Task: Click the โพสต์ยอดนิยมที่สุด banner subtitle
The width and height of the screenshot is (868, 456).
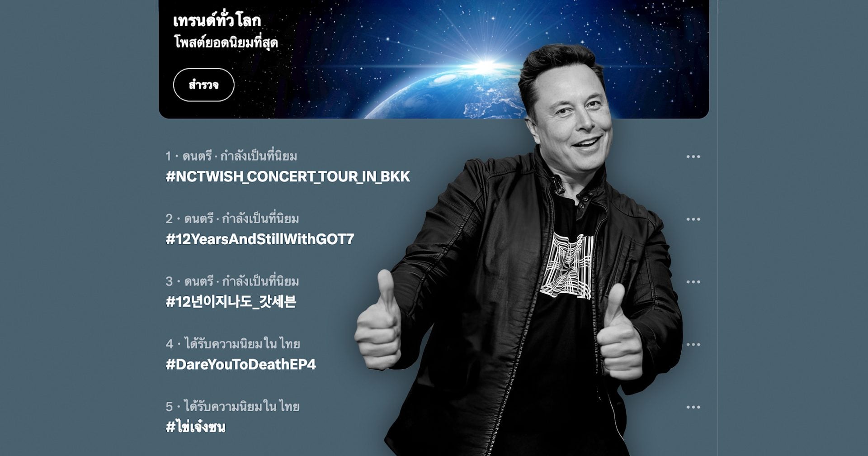Action: [226, 43]
